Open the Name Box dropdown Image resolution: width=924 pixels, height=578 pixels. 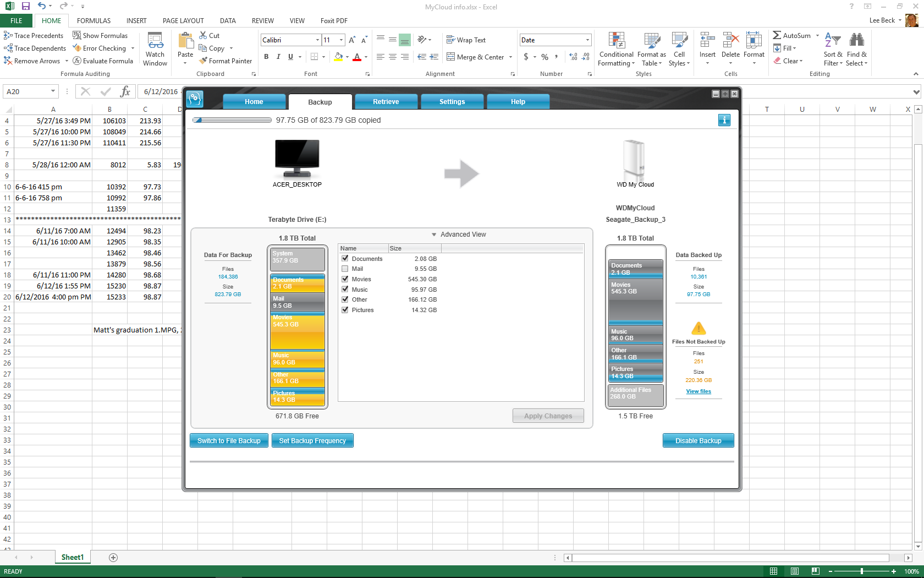(x=53, y=91)
